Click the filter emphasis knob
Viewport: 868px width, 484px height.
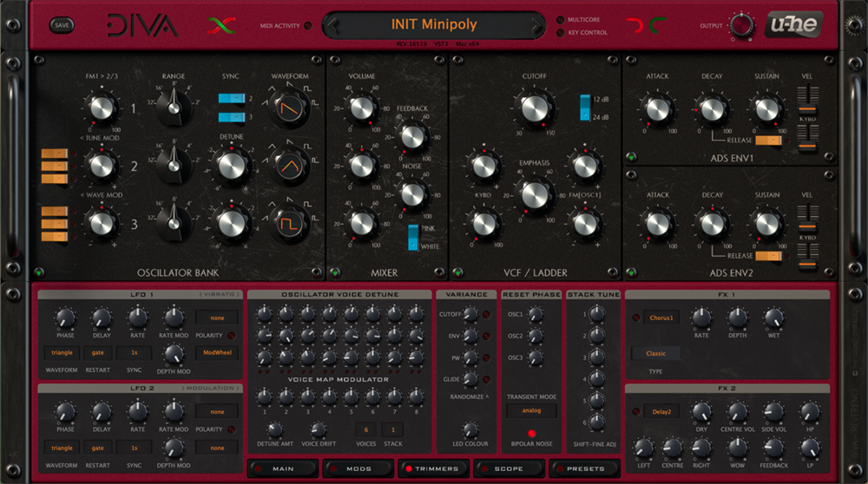pos(535,194)
